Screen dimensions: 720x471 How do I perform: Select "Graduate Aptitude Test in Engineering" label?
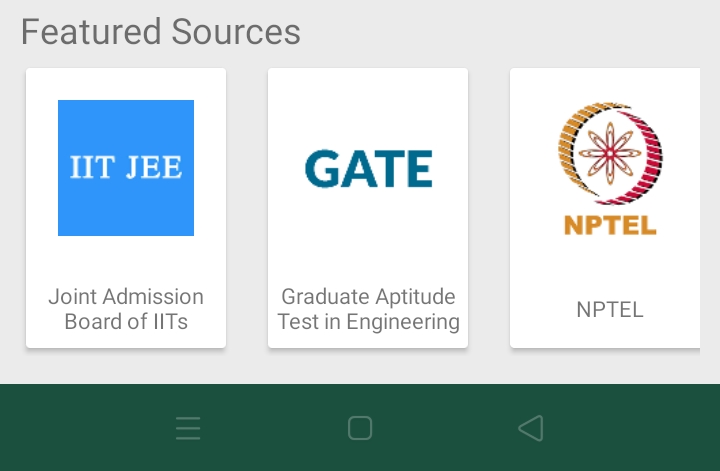(x=368, y=309)
